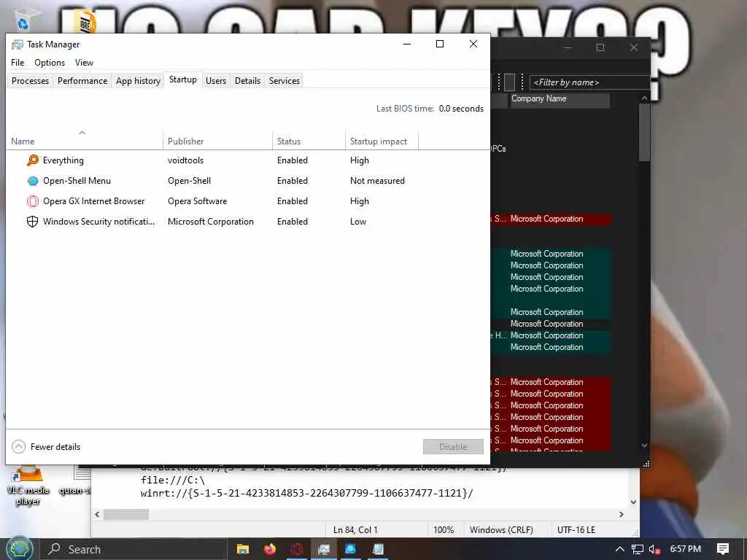Click the Open-Shell start button

point(20,548)
